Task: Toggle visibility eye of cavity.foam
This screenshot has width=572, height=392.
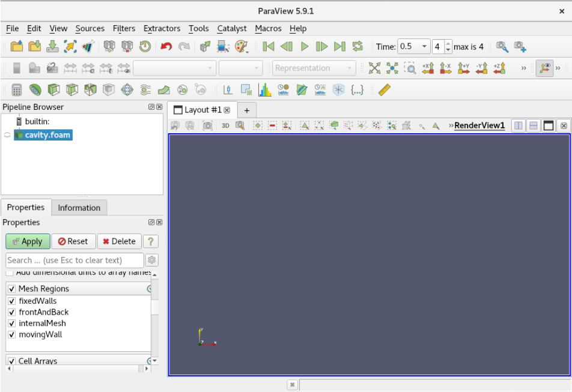Action: [7, 135]
